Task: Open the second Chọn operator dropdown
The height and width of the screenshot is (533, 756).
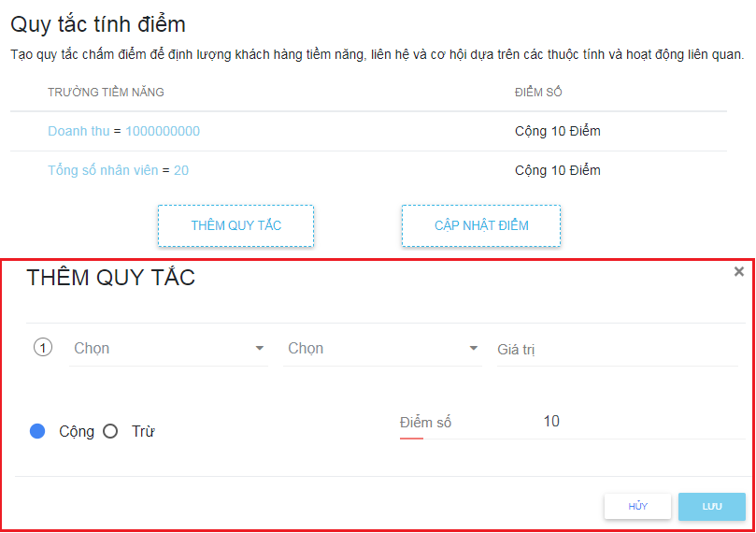Action: pyautogui.click(x=382, y=348)
